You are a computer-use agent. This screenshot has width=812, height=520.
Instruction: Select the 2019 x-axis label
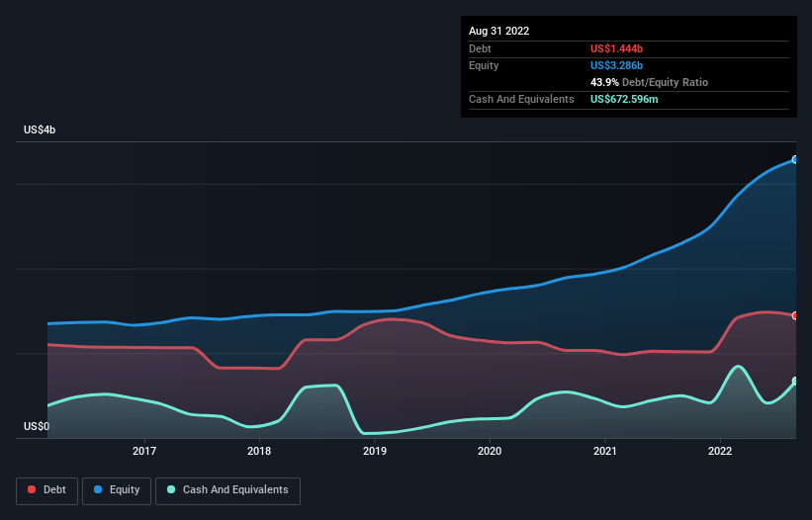375,451
